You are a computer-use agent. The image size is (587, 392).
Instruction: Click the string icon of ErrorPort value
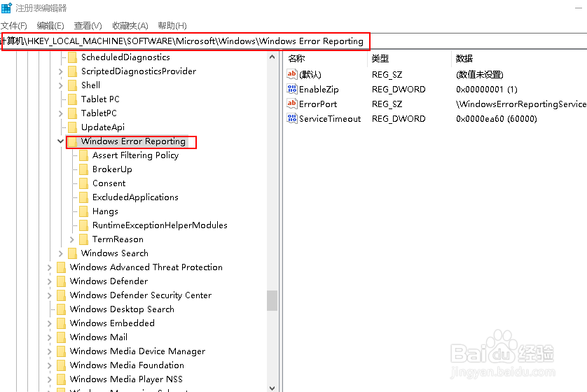(x=292, y=104)
